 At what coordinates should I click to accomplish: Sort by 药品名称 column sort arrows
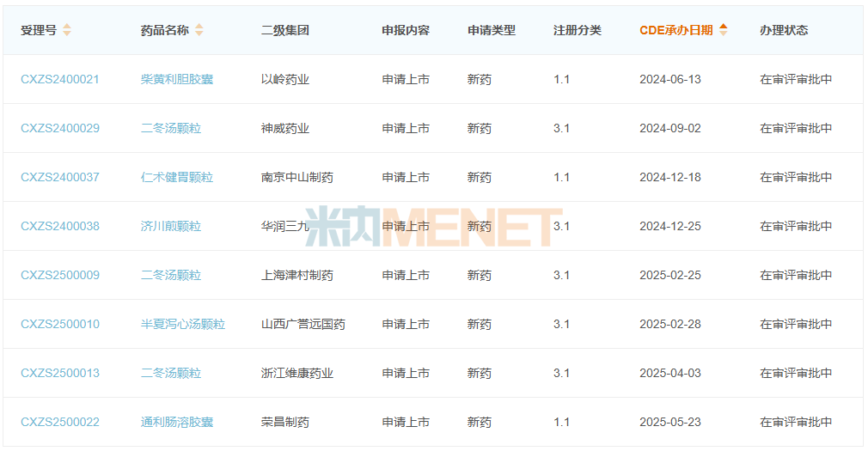tap(199, 30)
